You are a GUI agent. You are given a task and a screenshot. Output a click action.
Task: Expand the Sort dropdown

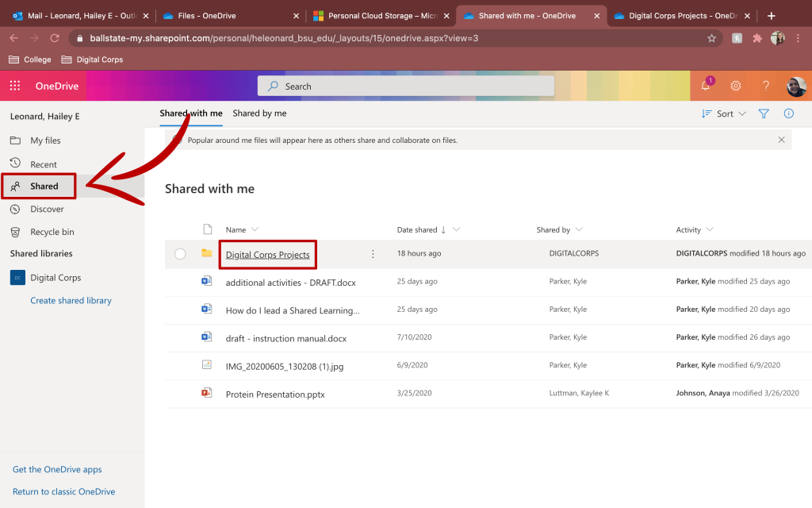724,114
